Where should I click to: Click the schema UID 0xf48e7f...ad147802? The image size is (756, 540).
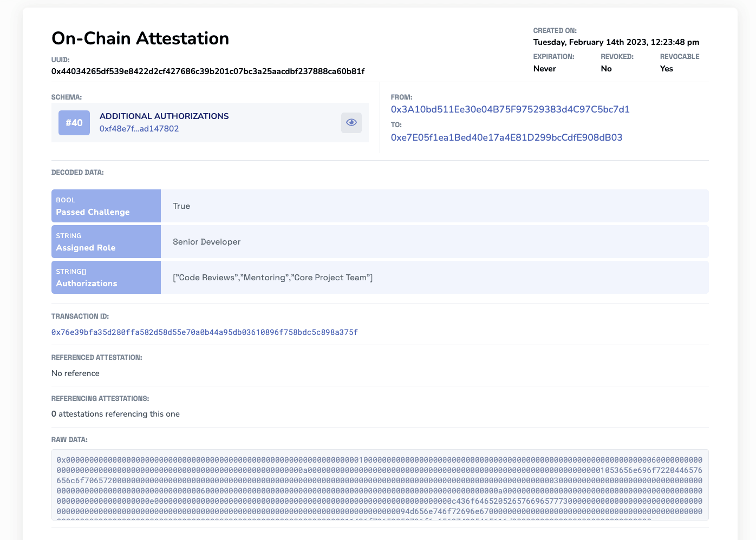click(139, 129)
